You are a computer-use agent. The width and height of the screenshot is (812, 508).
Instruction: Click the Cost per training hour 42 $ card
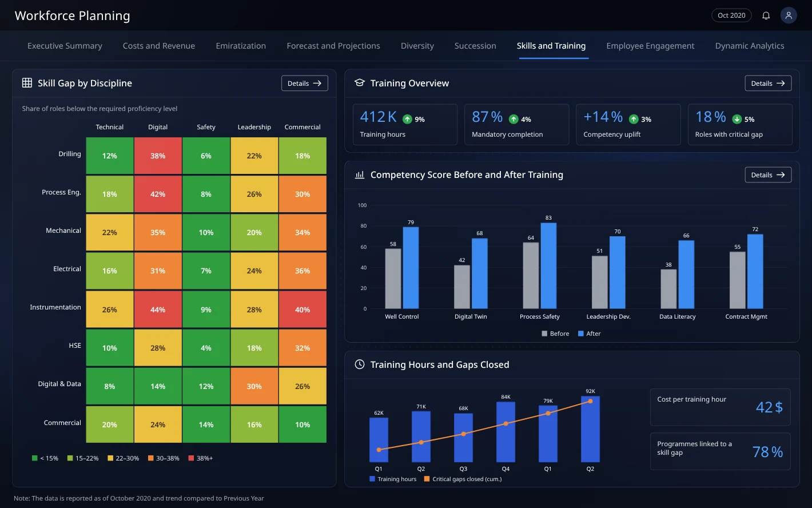tap(721, 407)
